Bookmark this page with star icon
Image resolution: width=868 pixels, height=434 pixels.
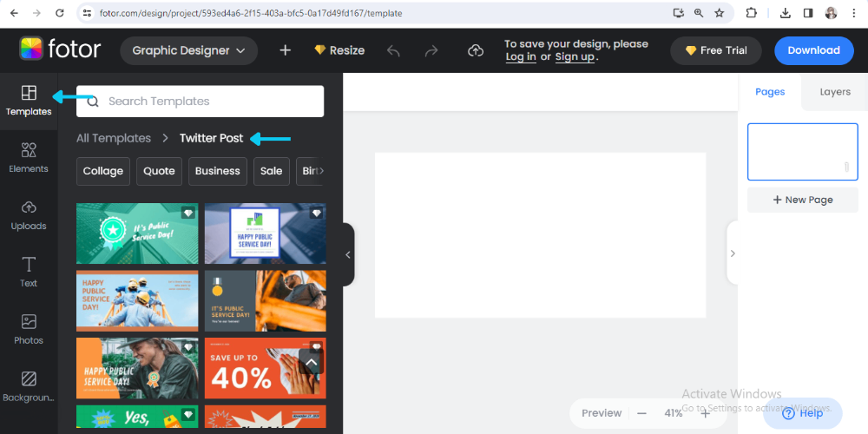[x=719, y=13]
